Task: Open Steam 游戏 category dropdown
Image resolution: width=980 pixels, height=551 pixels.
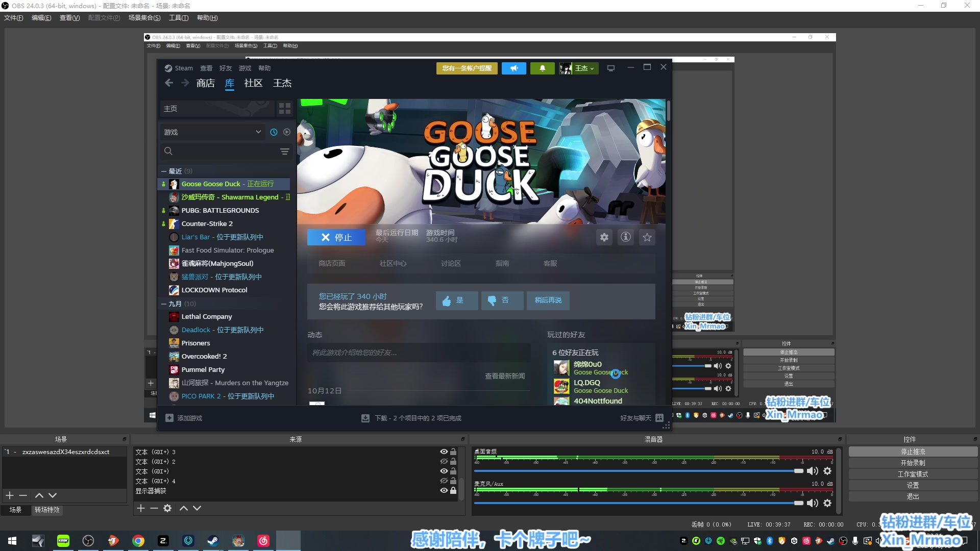Action: (213, 132)
